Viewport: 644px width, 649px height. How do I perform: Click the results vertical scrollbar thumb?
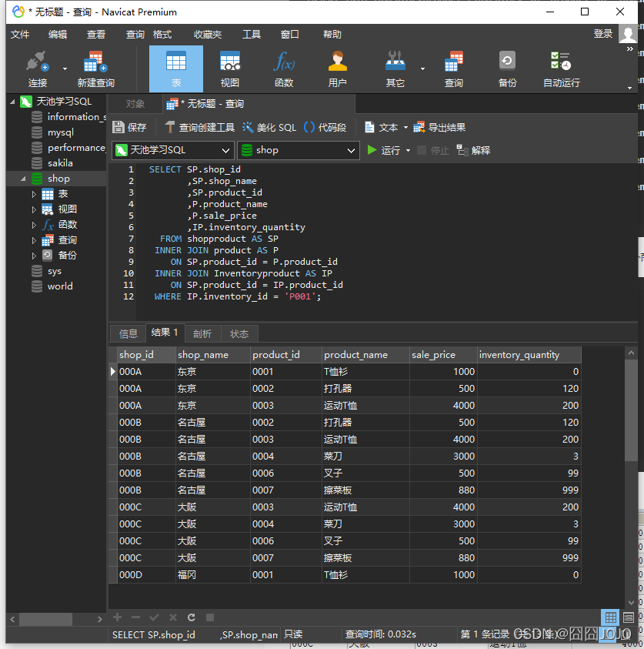pos(631,410)
